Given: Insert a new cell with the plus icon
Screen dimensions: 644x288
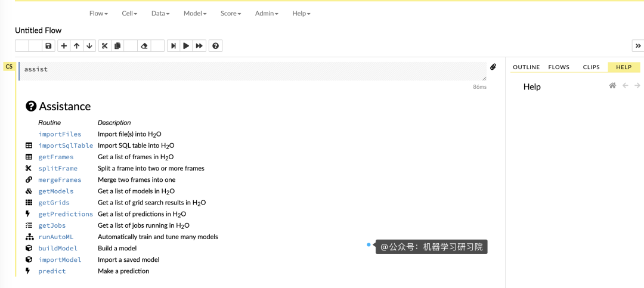Looking at the screenshot, I should tap(64, 45).
